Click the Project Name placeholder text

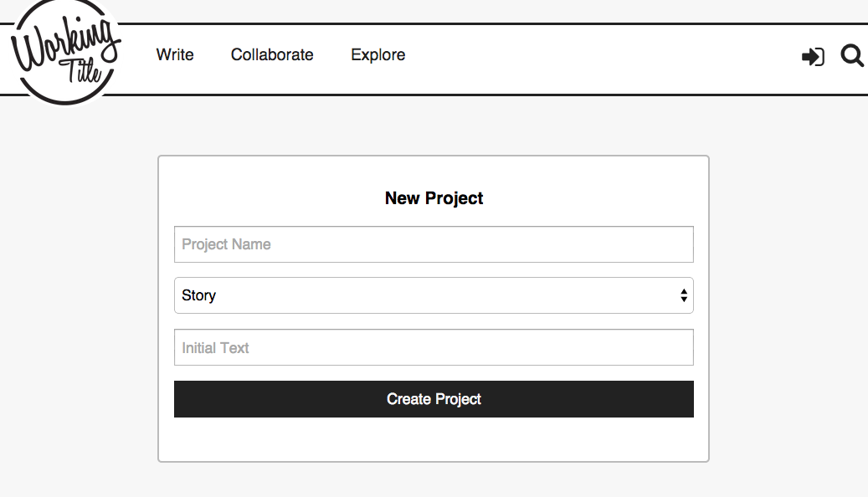(226, 244)
